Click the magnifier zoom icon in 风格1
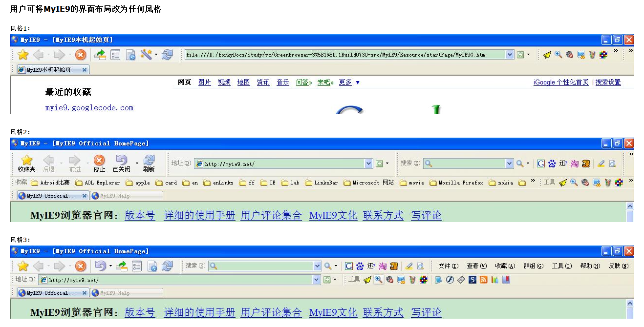644x327 pixels. (x=558, y=55)
